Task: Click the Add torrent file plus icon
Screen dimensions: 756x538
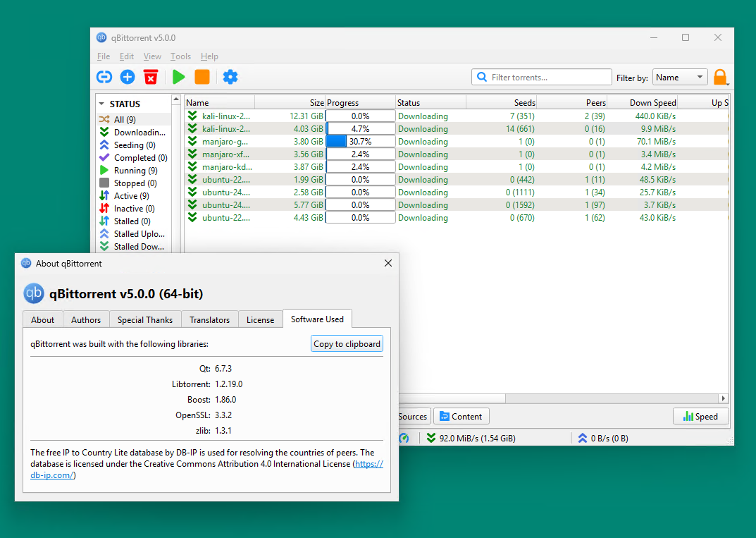Action: click(128, 77)
